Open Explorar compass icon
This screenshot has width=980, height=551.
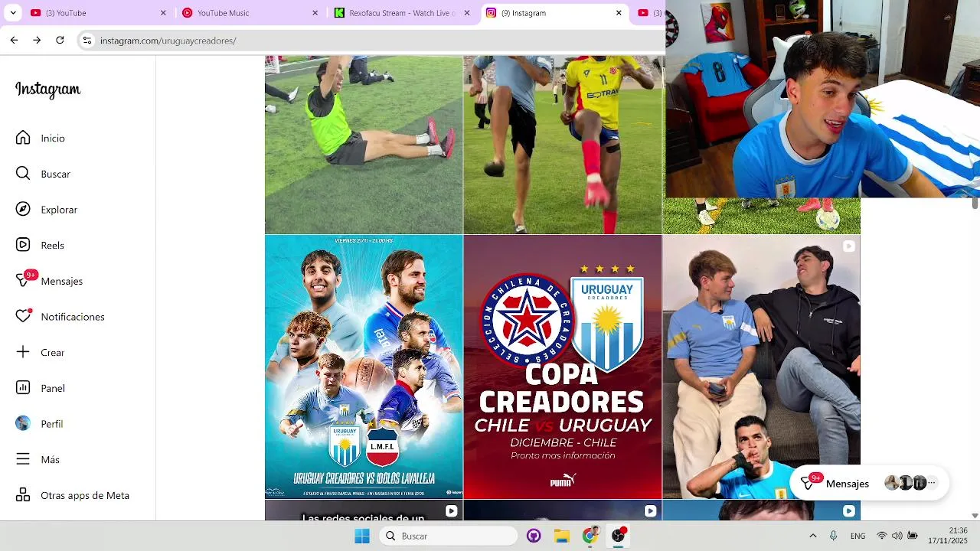click(x=23, y=209)
